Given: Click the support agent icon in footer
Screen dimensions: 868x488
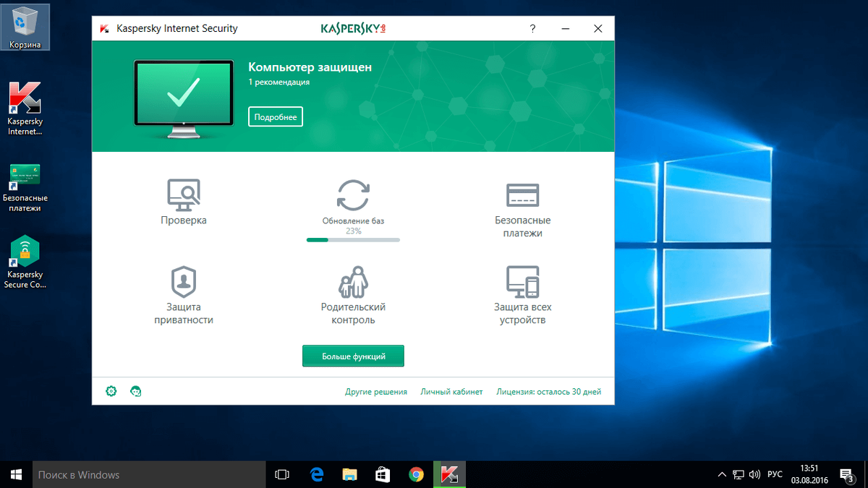Looking at the screenshot, I should (135, 391).
